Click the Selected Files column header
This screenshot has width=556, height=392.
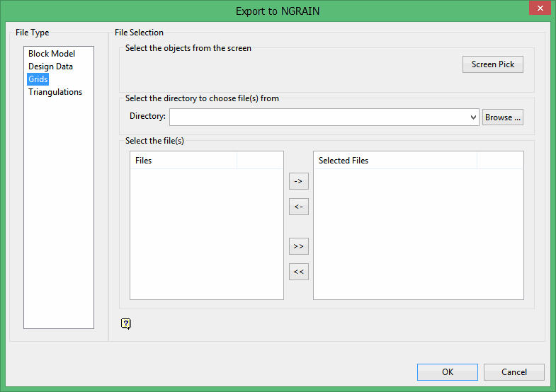click(x=395, y=161)
